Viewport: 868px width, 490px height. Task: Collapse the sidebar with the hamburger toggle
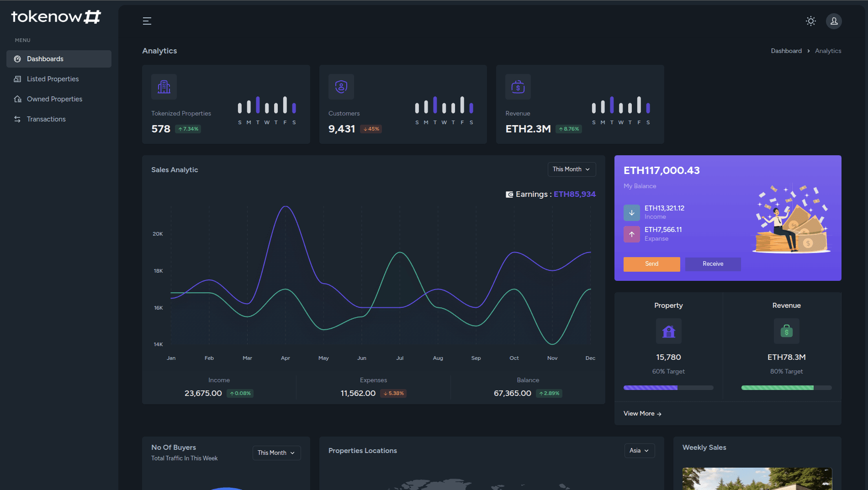click(x=147, y=21)
